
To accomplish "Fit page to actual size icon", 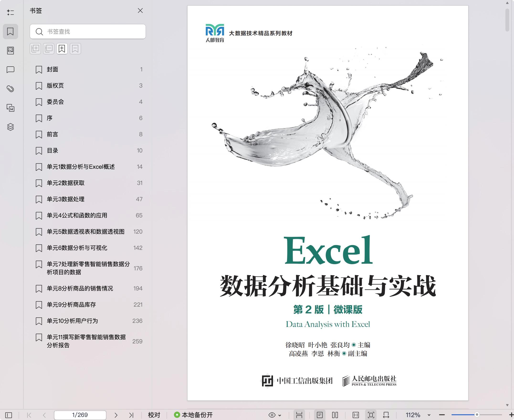I will coord(356,415).
